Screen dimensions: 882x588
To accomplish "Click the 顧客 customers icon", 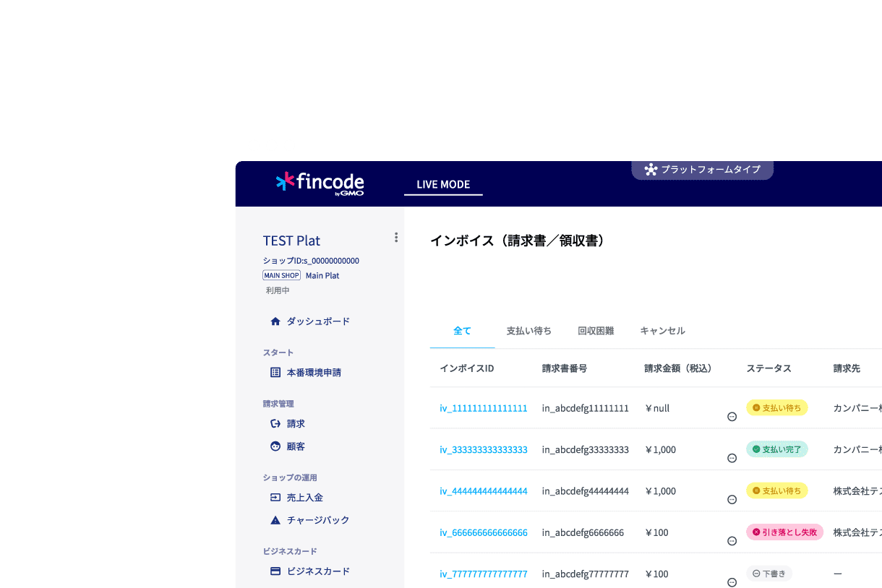I will (275, 446).
